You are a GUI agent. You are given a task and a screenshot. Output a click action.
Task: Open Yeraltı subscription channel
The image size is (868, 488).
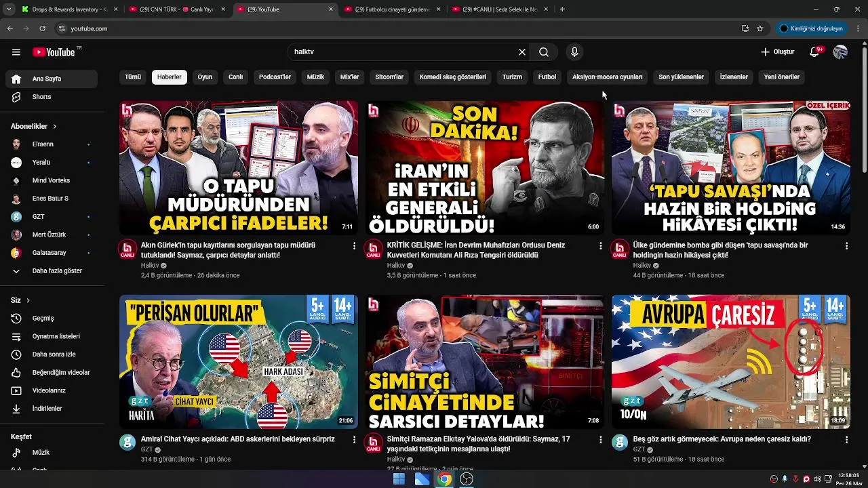(x=52, y=163)
